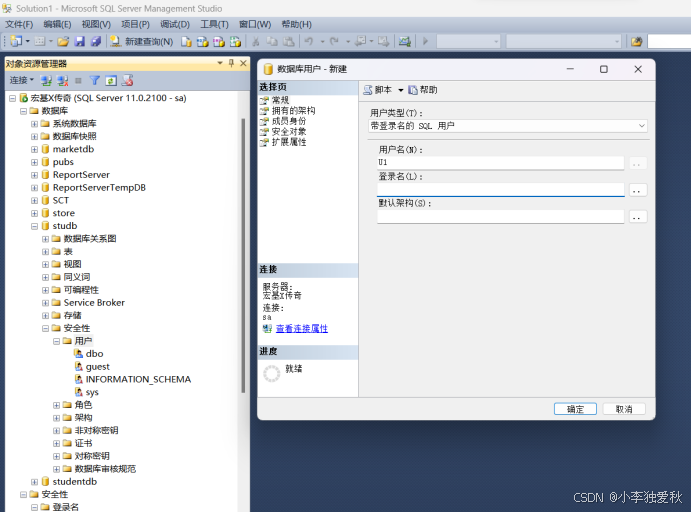Click the Disconnect icon in Object Explorer
Screen dimensions: 692x512
(x=63, y=81)
